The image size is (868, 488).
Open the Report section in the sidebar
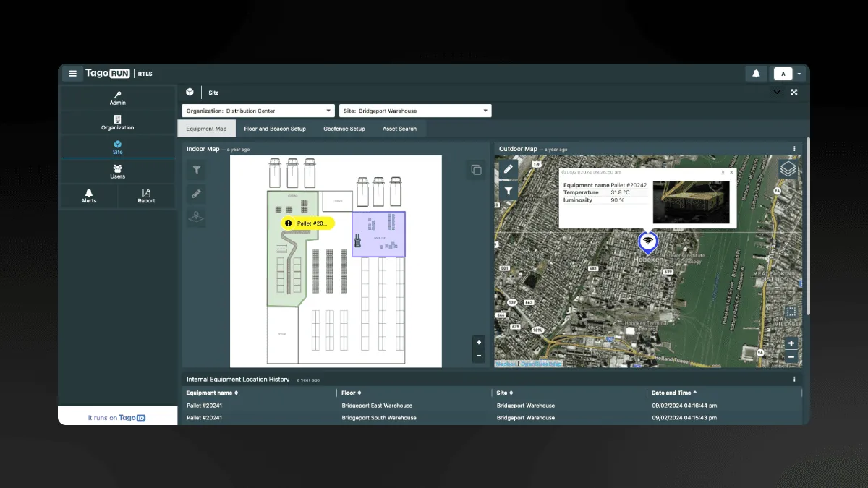pos(146,196)
